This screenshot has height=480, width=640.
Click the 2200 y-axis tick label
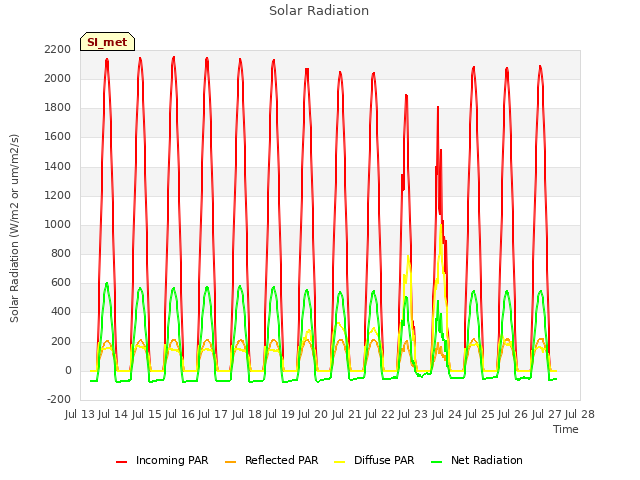[x=58, y=49]
